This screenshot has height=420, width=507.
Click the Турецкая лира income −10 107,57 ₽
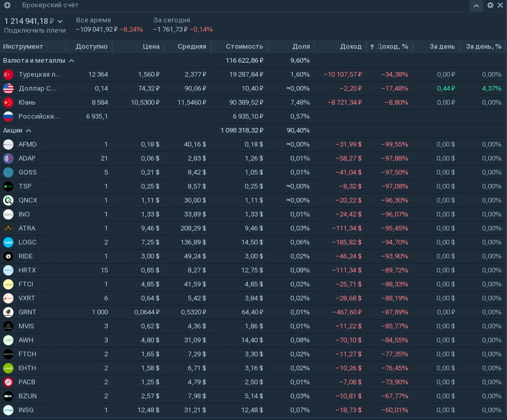(343, 75)
